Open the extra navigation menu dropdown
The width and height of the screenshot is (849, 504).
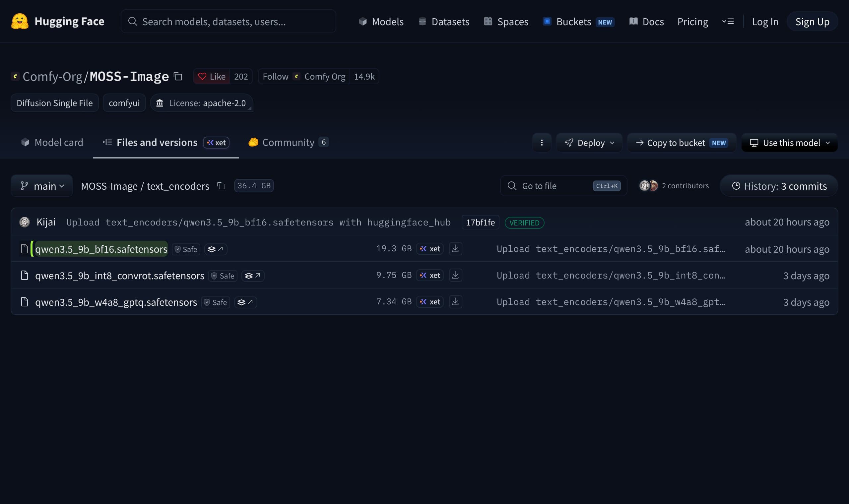(x=728, y=22)
